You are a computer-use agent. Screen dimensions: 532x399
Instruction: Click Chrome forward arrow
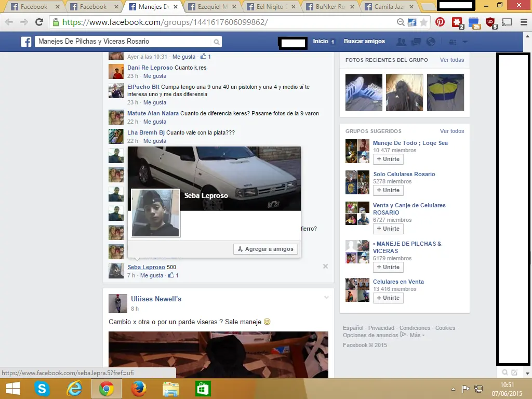(x=24, y=22)
